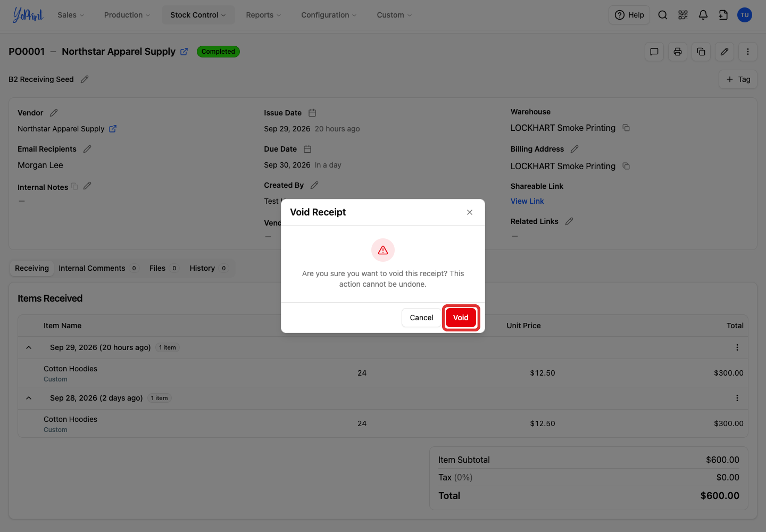Edit Internal Notes
This screenshot has width=766, height=532.
point(87,186)
